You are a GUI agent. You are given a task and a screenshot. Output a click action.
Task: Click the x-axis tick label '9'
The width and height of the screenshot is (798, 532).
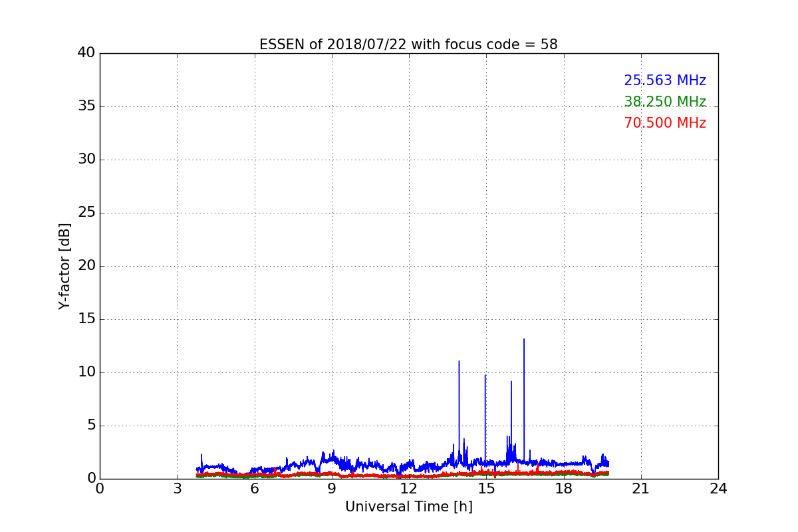[332, 489]
